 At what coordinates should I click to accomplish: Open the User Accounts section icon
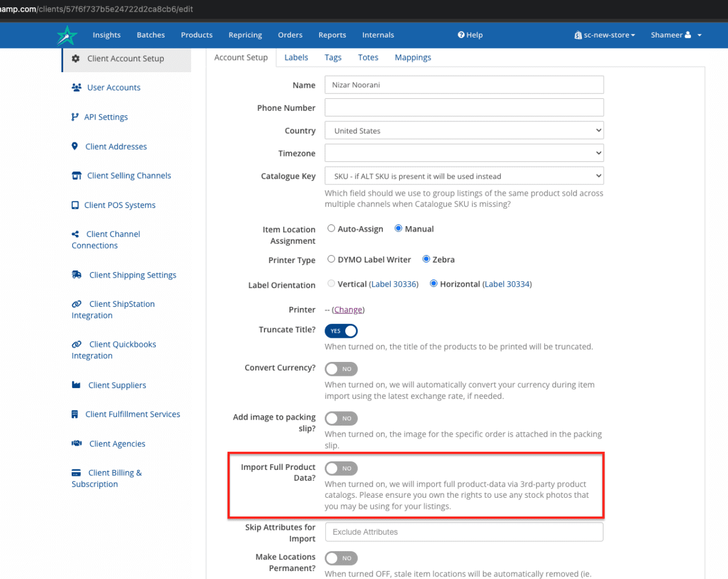click(x=76, y=87)
